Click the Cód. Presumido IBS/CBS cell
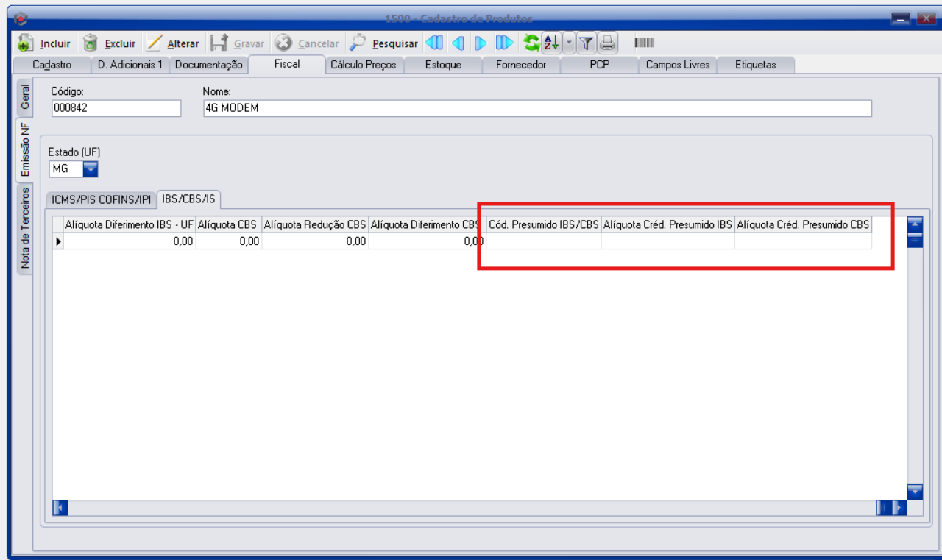 click(543, 241)
